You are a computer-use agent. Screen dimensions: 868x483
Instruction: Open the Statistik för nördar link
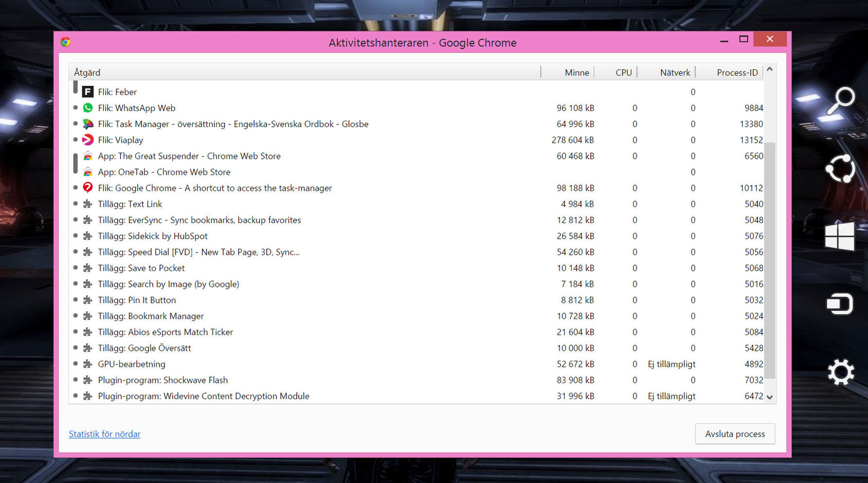point(104,434)
